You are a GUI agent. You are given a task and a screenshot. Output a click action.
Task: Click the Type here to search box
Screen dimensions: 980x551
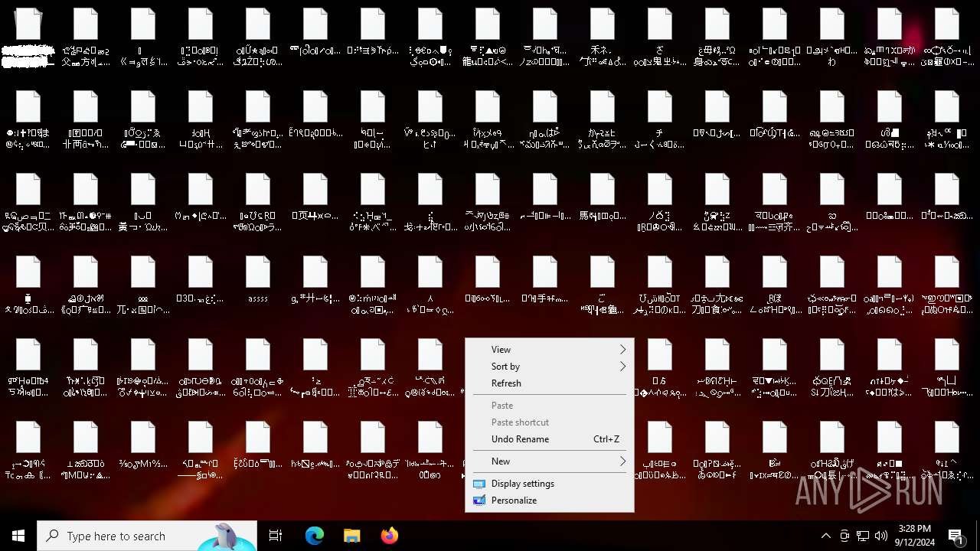point(147,536)
